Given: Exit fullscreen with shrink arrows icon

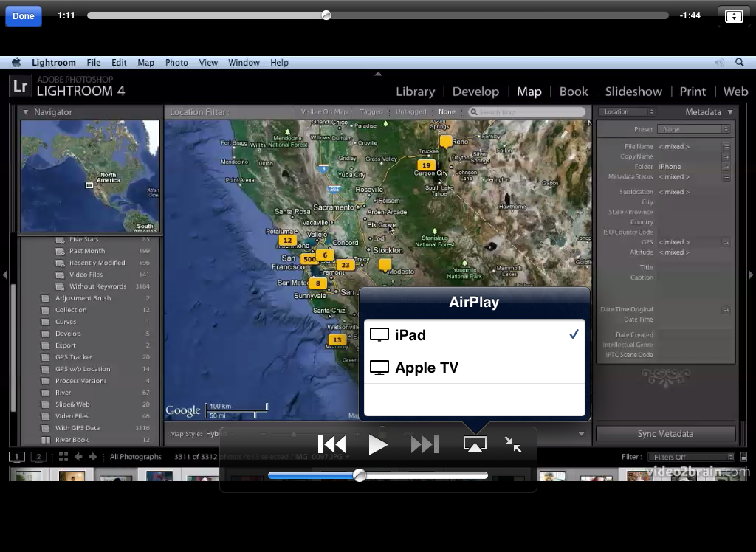Looking at the screenshot, I should (513, 444).
